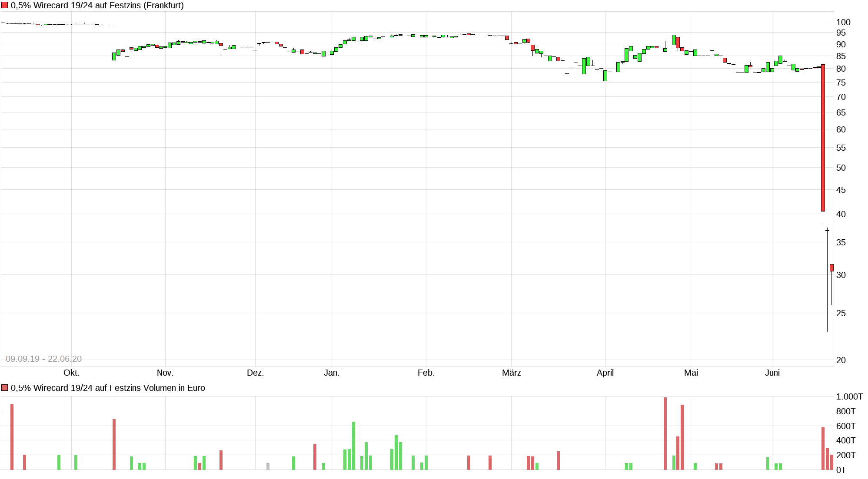Screen dimensions: 868x479
Task: Click volume axis label 600T
Action: [846, 426]
